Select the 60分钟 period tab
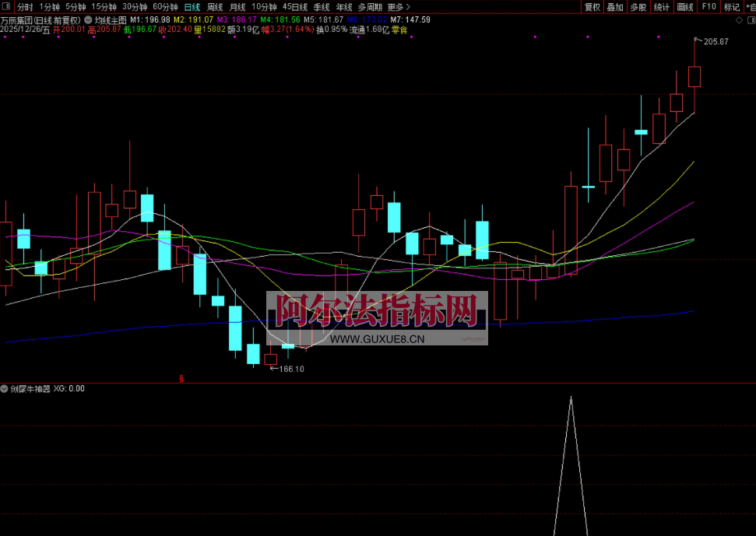756x536 pixels. click(x=165, y=7)
